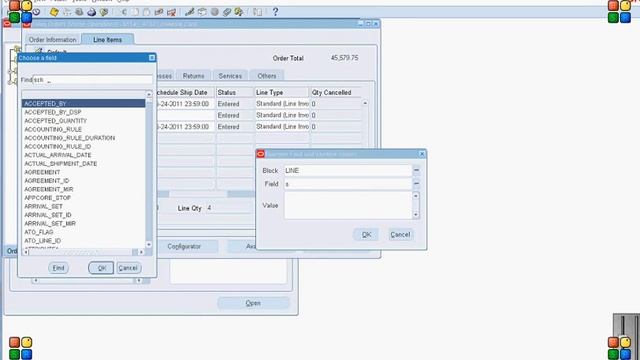Click the Cut toolbar icon

(124, 12)
